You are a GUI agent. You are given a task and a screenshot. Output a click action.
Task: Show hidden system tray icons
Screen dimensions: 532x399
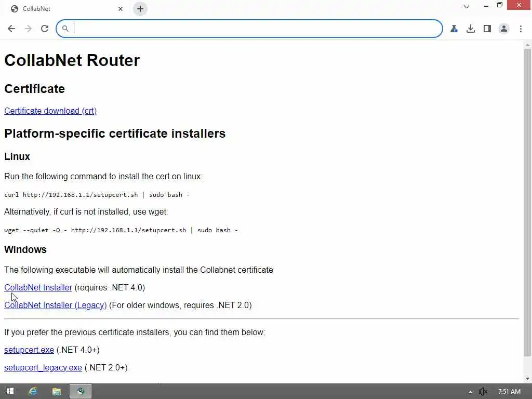click(x=470, y=392)
